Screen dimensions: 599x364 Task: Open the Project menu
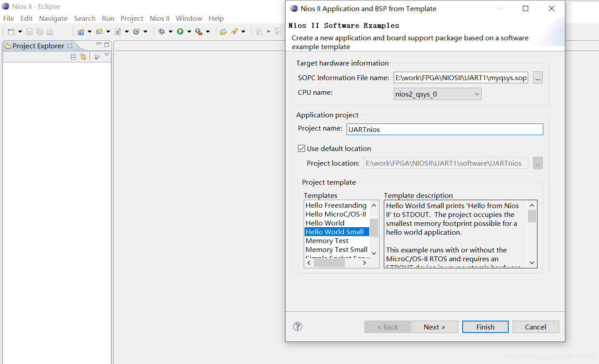tap(132, 18)
